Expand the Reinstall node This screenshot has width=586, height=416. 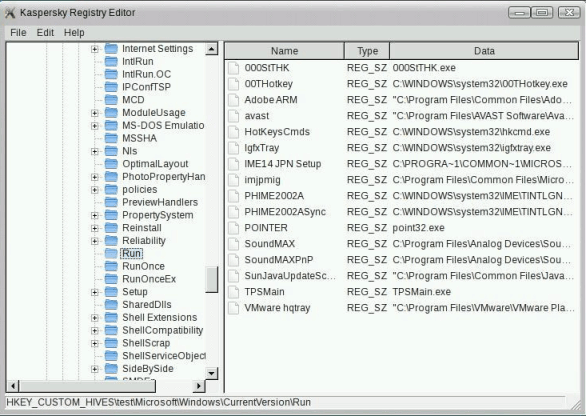coord(95,228)
